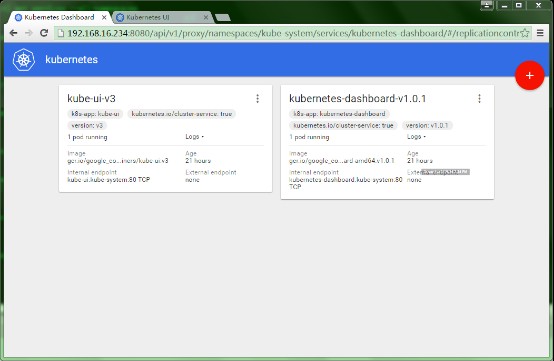Screen dimensions: 554x361
Task: Click the red plus create button
Action: pos(529,75)
